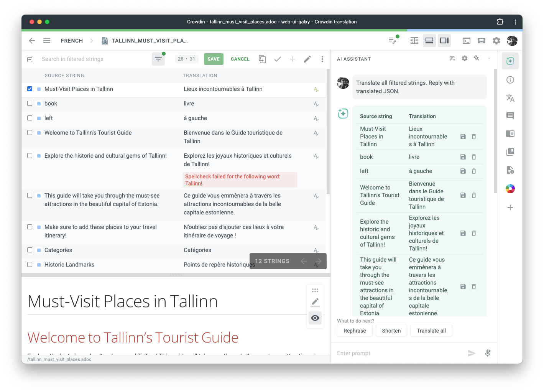Screen dimensions: 544x392
Task: Open the window three-dot menu
Action: pos(515,22)
